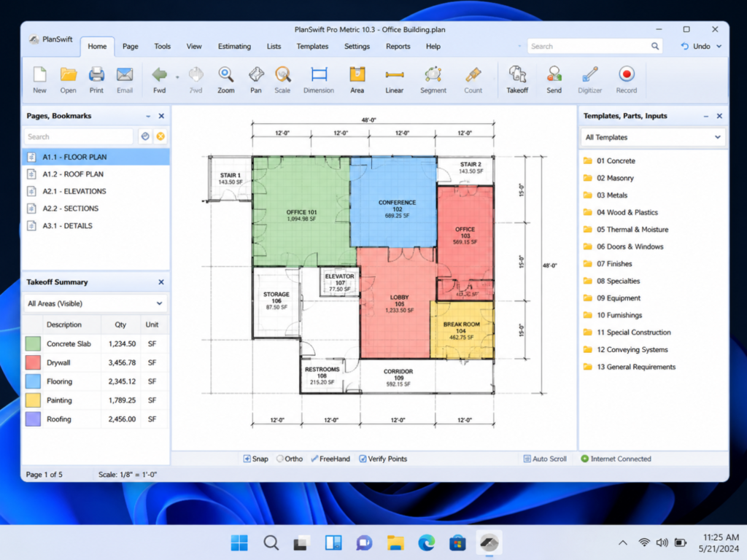Viewport: 747px width, 560px height.
Task: Open the Page ribbon tab
Action: (x=130, y=46)
